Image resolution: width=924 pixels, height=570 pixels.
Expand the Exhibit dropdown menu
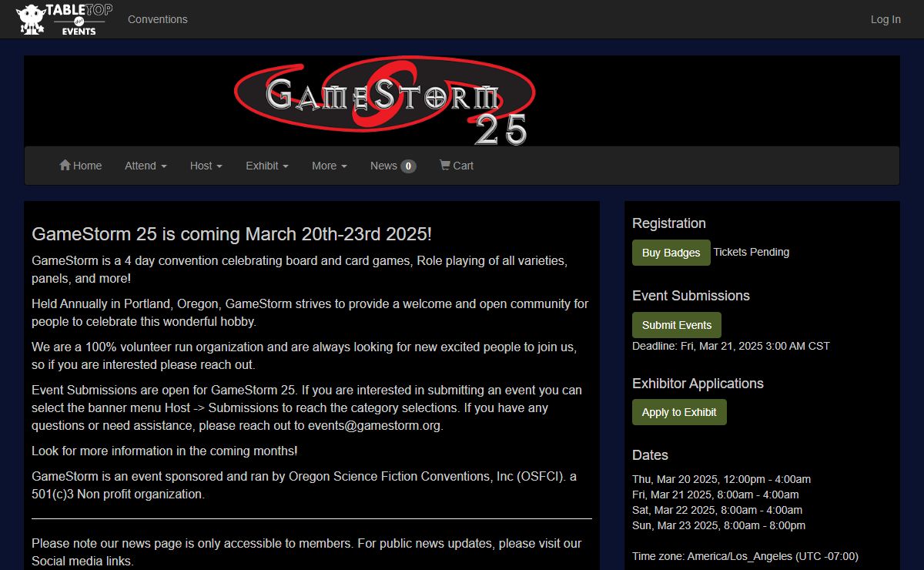point(267,166)
